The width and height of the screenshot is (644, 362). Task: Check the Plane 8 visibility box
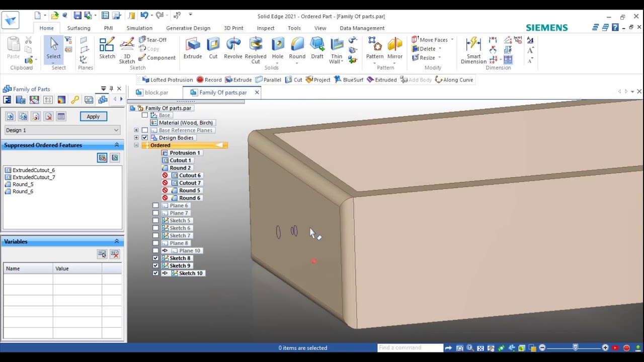(155, 243)
